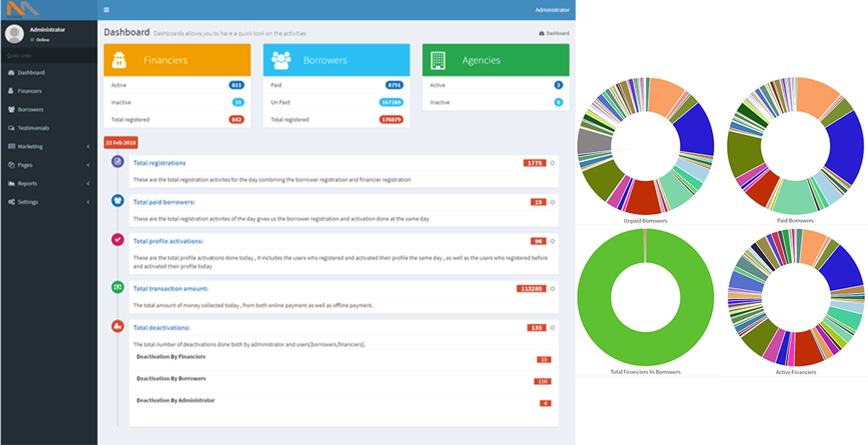The width and height of the screenshot is (868, 445).
Task: Click the blue Total paid borrowers timeline icon
Action: tap(117, 200)
